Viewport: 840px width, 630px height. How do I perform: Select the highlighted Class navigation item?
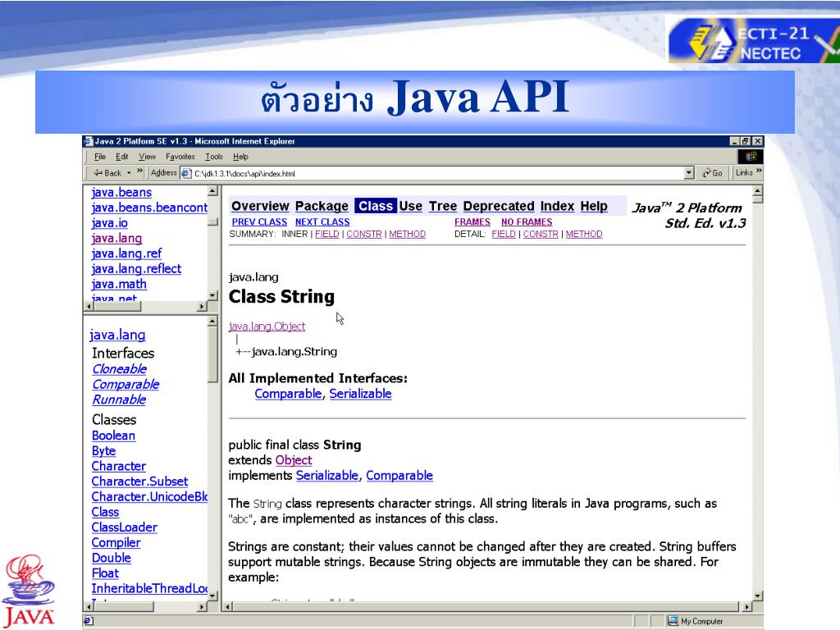pyautogui.click(x=376, y=206)
